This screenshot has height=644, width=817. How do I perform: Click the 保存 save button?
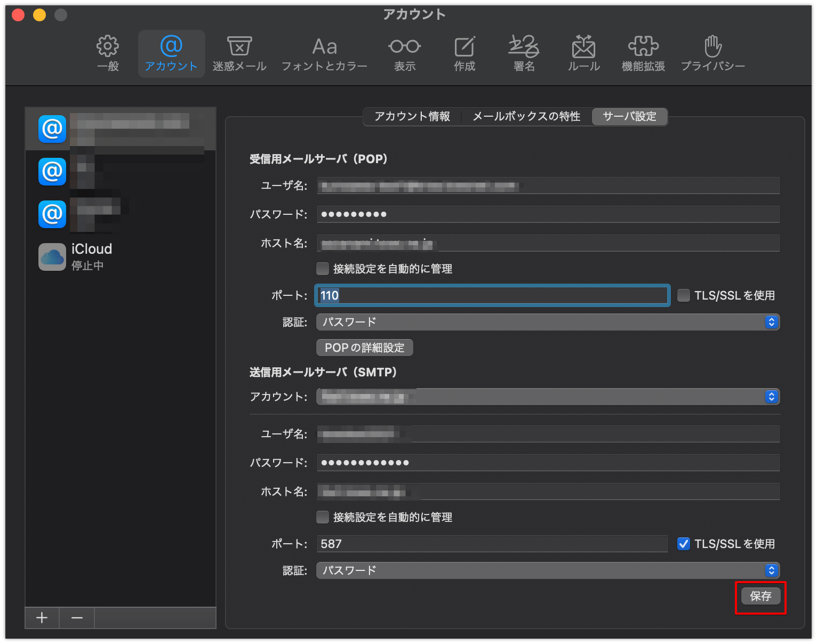pos(760,596)
